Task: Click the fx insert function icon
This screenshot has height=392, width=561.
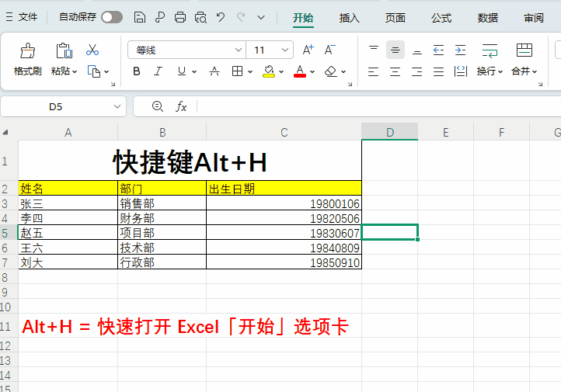Action: [x=181, y=106]
